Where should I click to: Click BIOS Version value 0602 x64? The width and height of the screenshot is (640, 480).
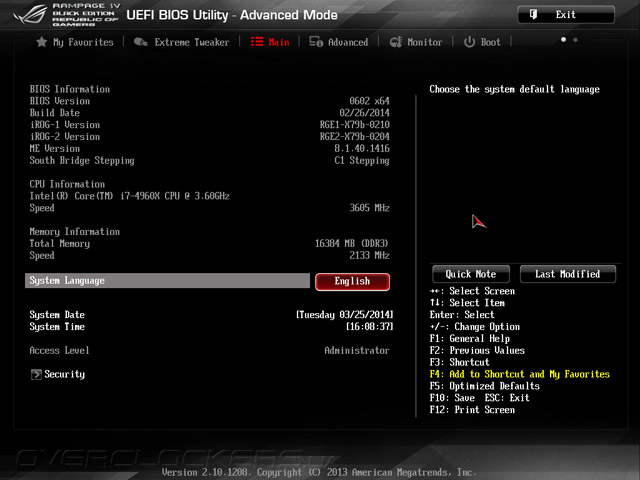pos(369,101)
